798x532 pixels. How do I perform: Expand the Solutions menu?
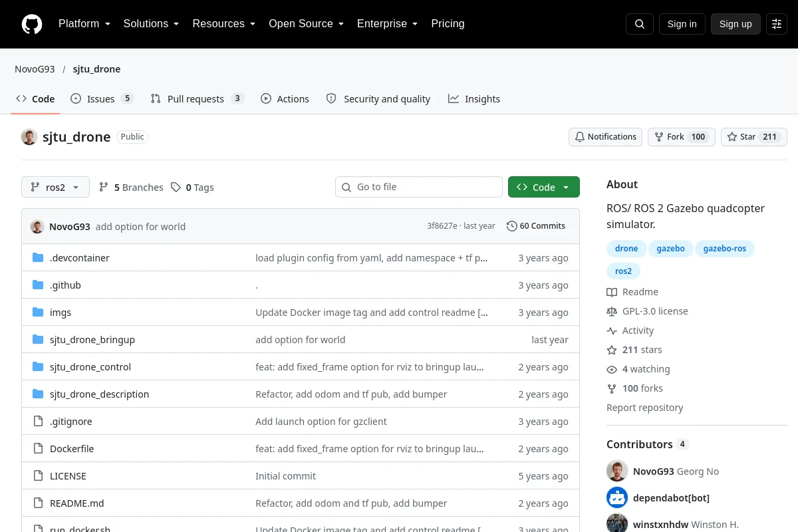pos(151,24)
